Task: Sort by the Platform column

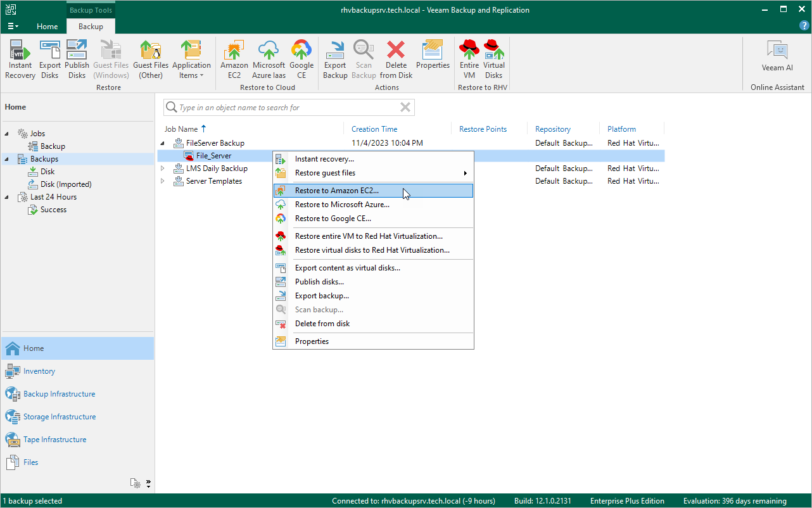Action: tap(622, 129)
